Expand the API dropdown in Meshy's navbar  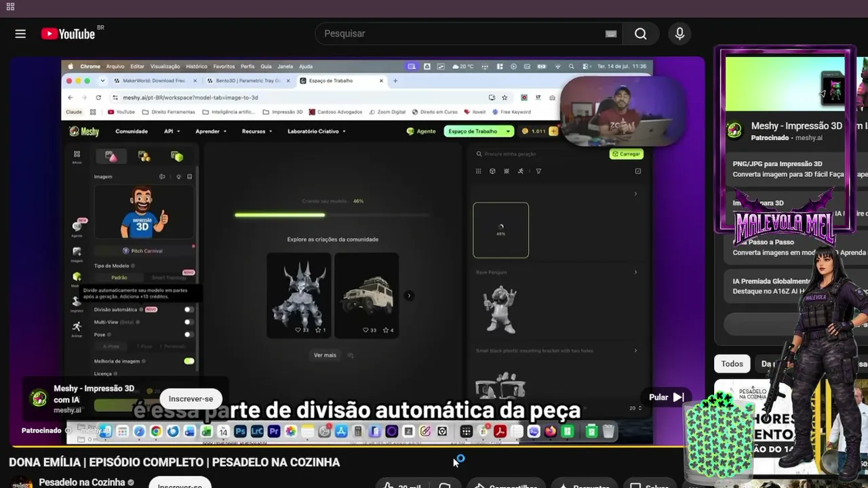coord(171,131)
